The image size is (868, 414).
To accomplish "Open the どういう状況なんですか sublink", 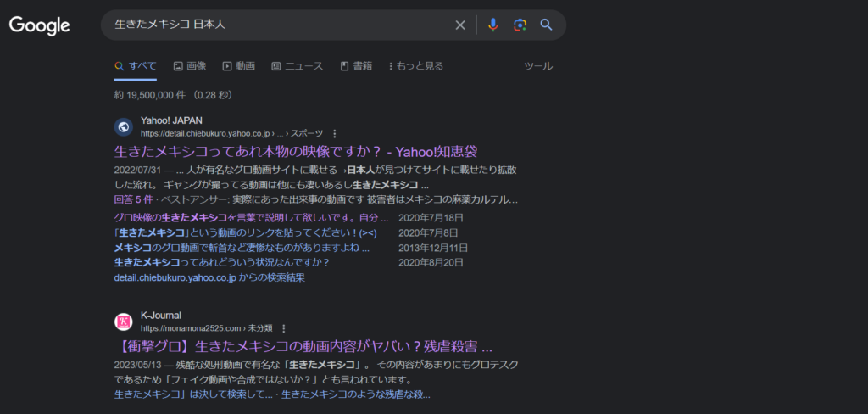I will pos(222,262).
